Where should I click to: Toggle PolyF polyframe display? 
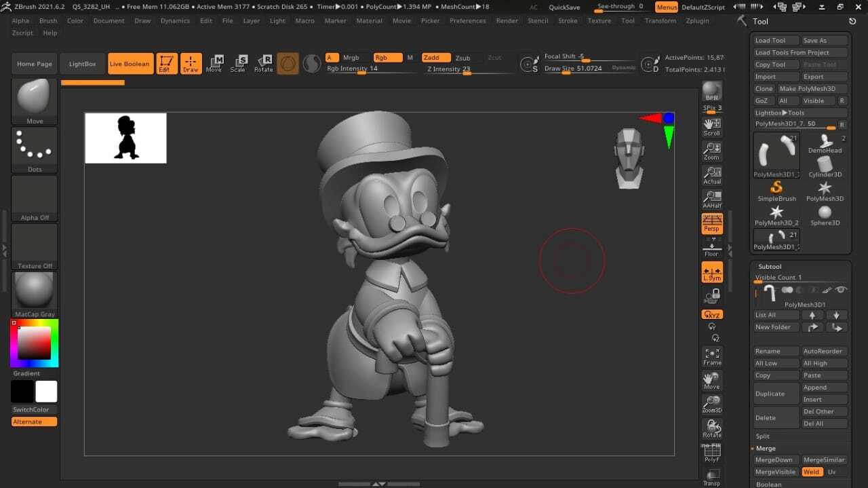pyautogui.click(x=712, y=453)
